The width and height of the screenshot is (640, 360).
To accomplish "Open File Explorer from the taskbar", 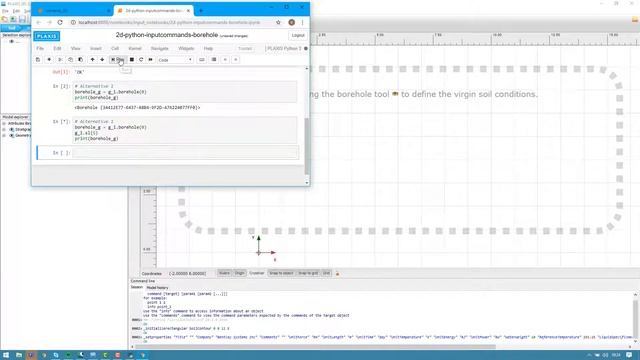I will click(19, 355).
